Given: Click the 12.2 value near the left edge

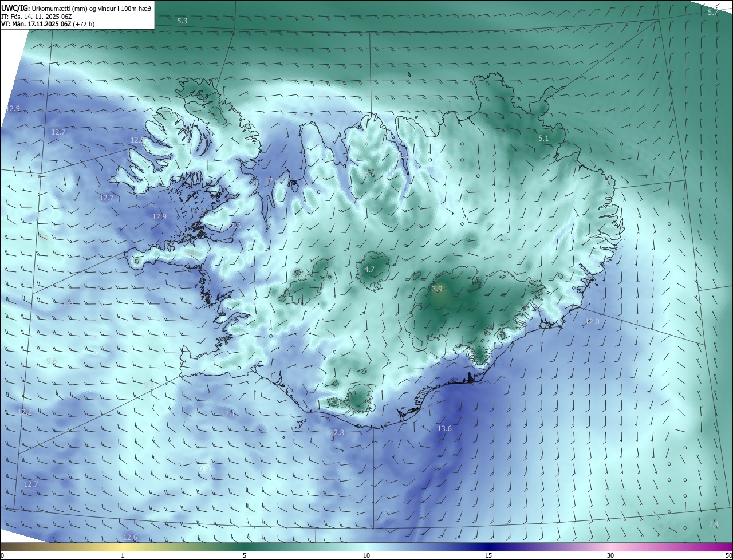Looking at the screenshot, I should (25, 412).
